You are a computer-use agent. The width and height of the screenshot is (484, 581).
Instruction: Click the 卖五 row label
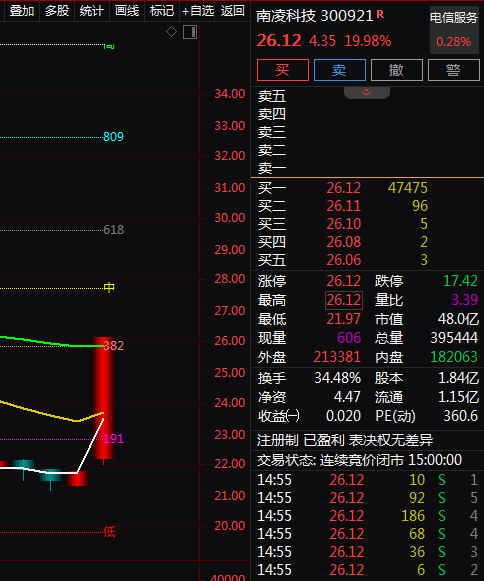272,96
